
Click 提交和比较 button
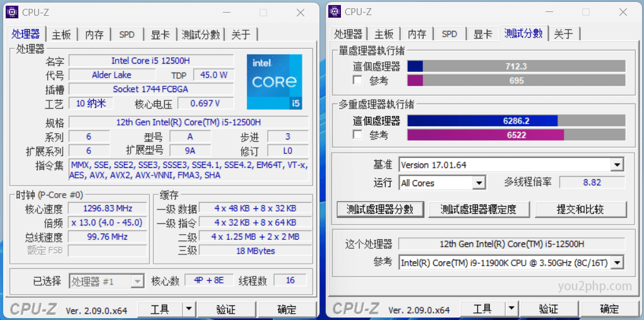pos(580,210)
